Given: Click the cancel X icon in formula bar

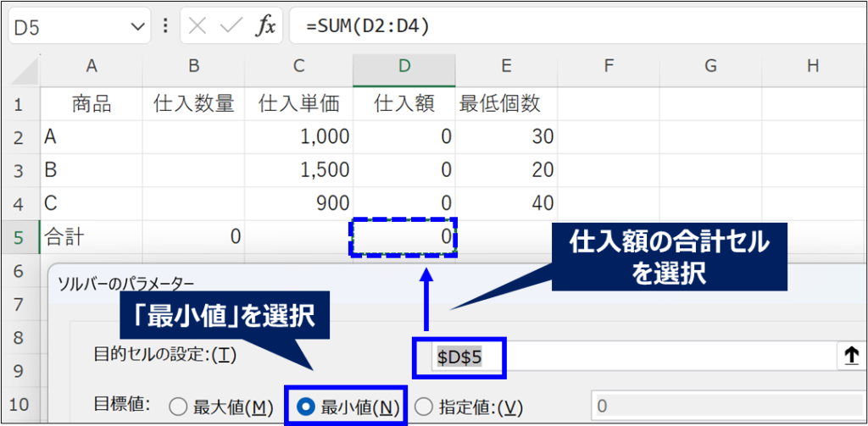Looking at the screenshot, I should 197,26.
